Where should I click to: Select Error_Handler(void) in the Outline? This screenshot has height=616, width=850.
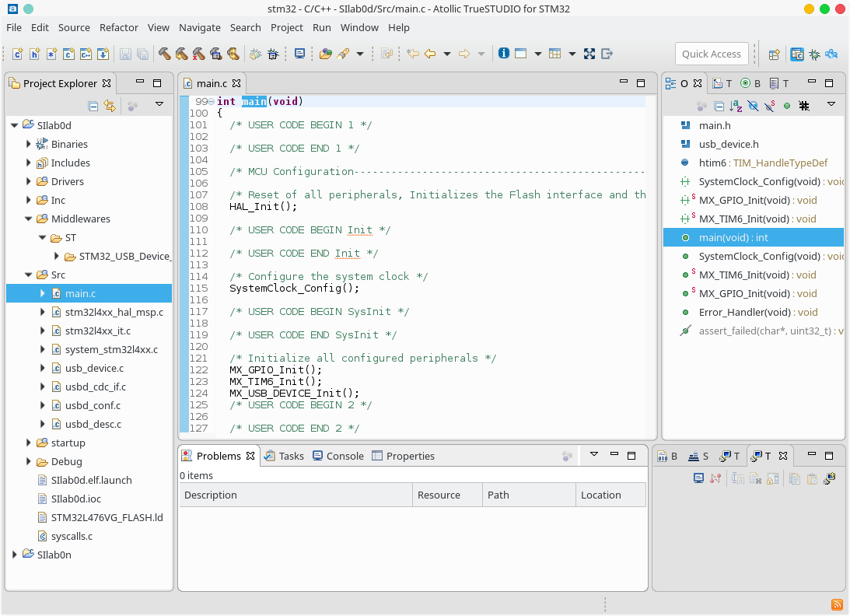pyautogui.click(x=735, y=312)
